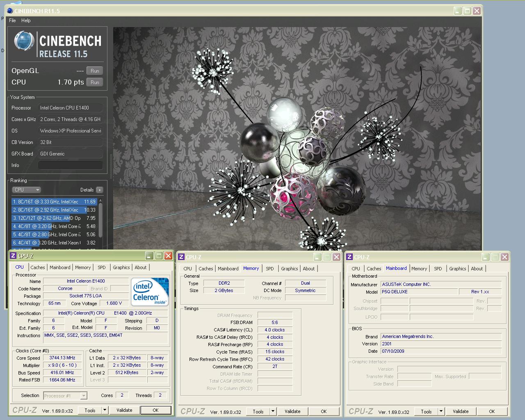Close the CPU-Z Memory tab window
Viewport: 525px width, 420px height.
click(x=336, y=257)
